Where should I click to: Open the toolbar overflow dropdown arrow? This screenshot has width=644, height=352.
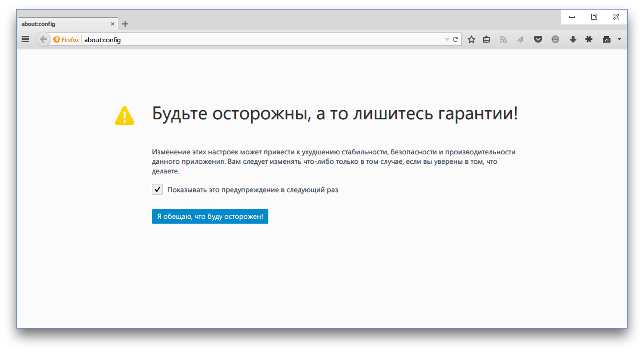tap(619, 39)
